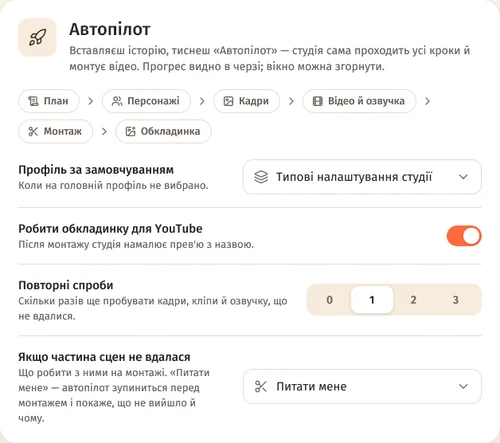Disable the YouTube cover toggle
The image size is (500, 443).
click(464, 236)
